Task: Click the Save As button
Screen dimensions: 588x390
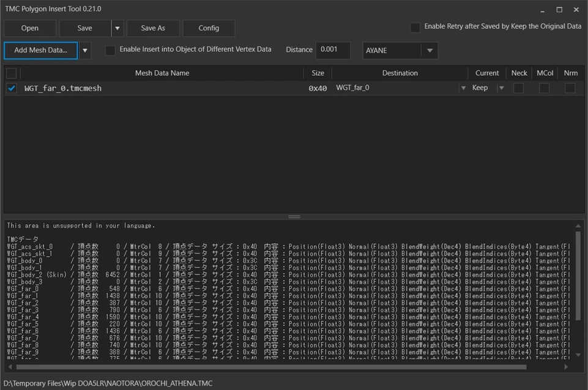Action: (153, 28)
